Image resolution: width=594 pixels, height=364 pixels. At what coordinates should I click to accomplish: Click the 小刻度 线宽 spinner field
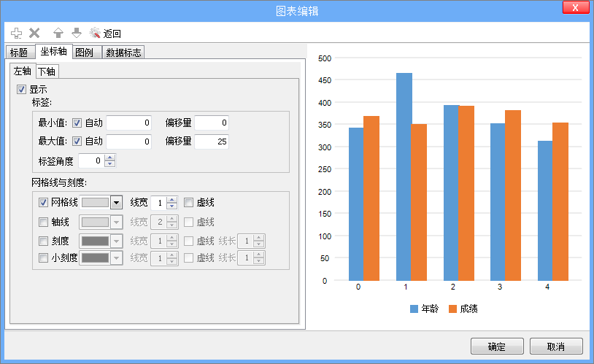(164, 258)
